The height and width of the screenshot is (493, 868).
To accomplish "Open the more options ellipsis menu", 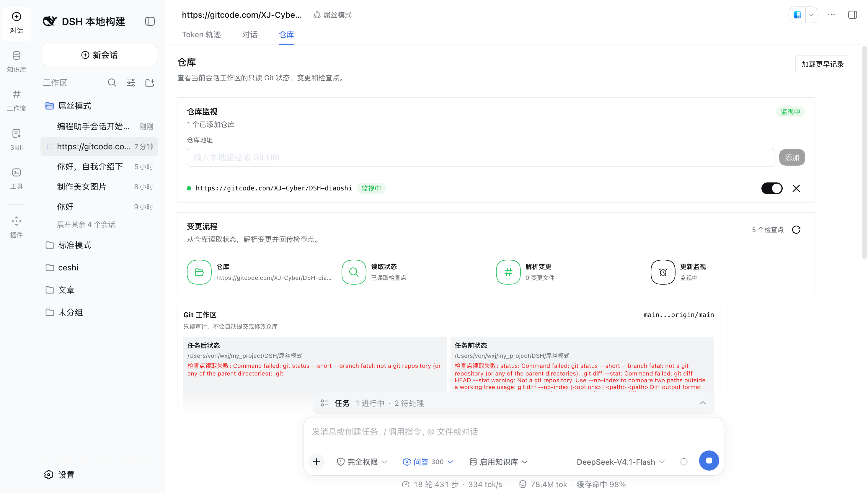I will click(831, 15).
